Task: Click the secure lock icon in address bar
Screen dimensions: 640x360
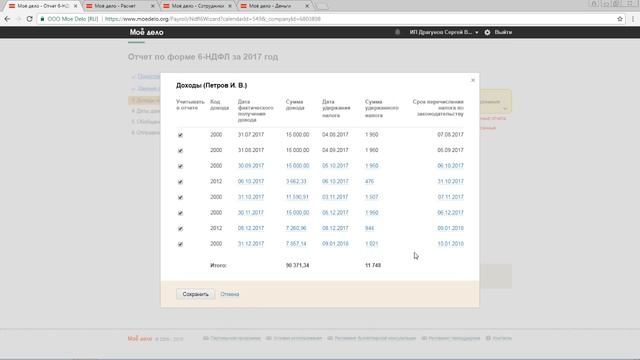Action: 42,19
